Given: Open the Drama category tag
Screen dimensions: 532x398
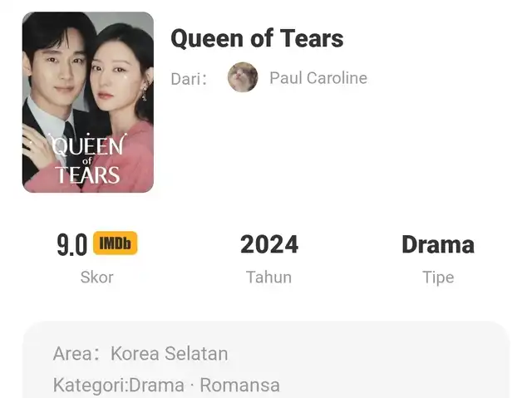Looking at the screenshot, I should [x=157, y=385].
